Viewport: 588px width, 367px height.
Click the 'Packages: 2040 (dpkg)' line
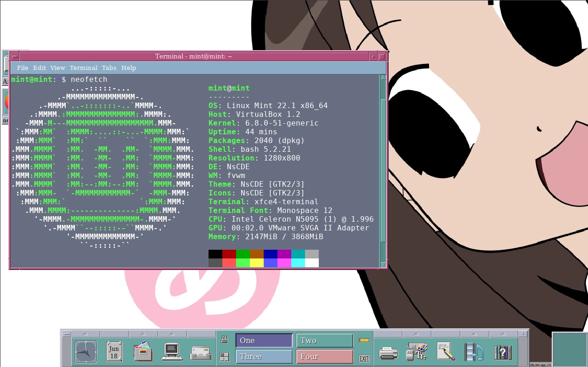[x=257, y=141]
